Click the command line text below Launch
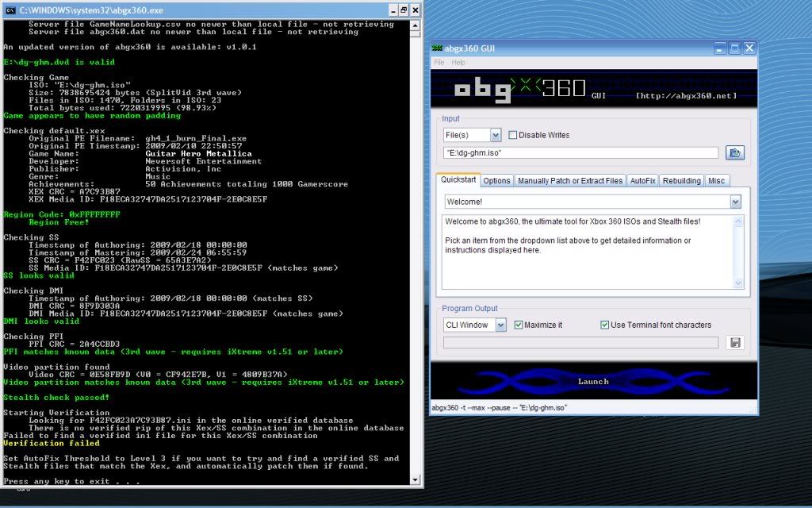Screen dimensions: 812x508 pos(500,408)
